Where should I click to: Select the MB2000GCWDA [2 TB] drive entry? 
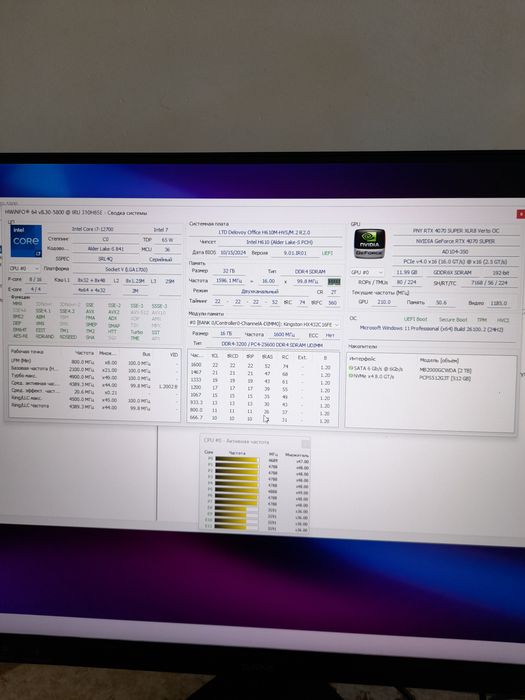coord(446,370)
